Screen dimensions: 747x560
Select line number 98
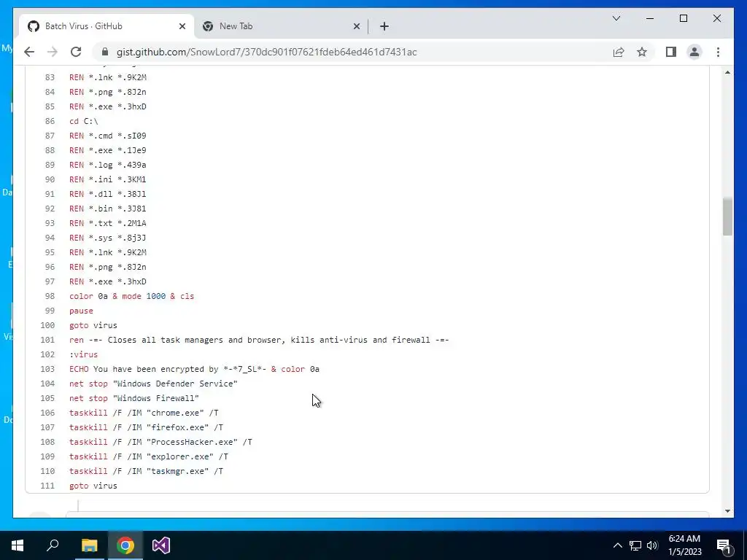[x=50, y=296]
